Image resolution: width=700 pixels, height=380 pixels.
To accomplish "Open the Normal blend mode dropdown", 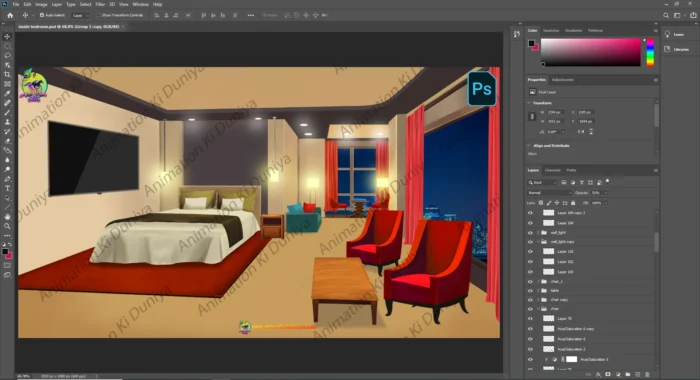I will point(549,193).
